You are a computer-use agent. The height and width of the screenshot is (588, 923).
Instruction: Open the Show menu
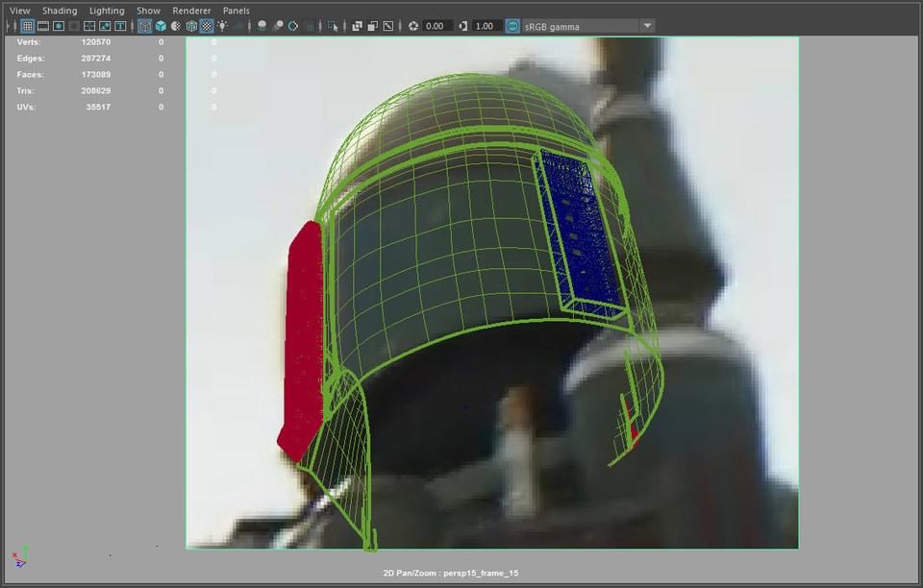coord(148,11)
